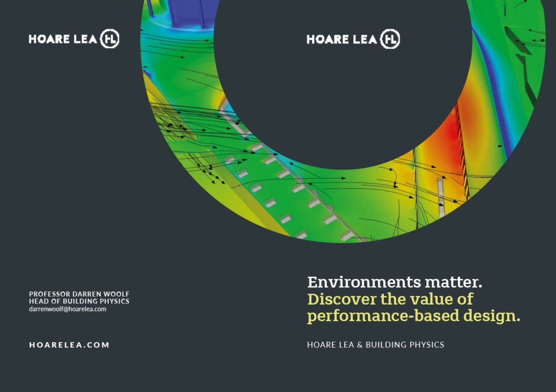556x392 pixels.
Task: Click the 'Environments matter.' headline
Action: point(395,282)
